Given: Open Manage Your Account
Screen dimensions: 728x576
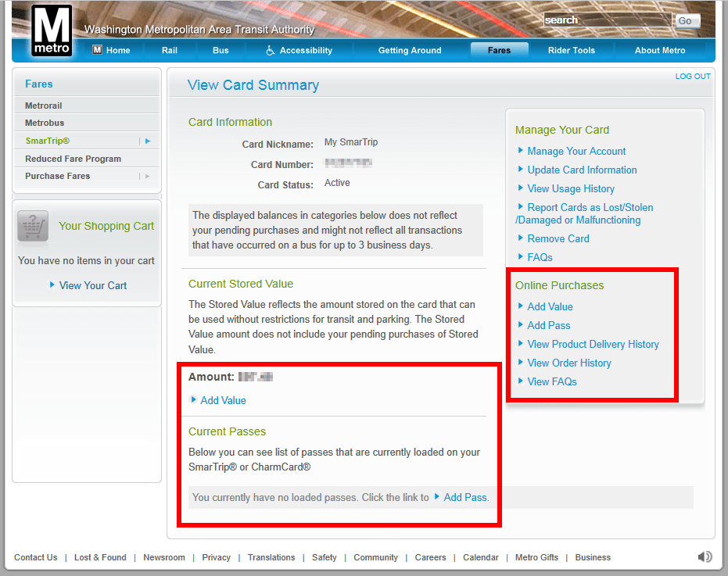Looking at the screenshot, I should pos(575,151).
